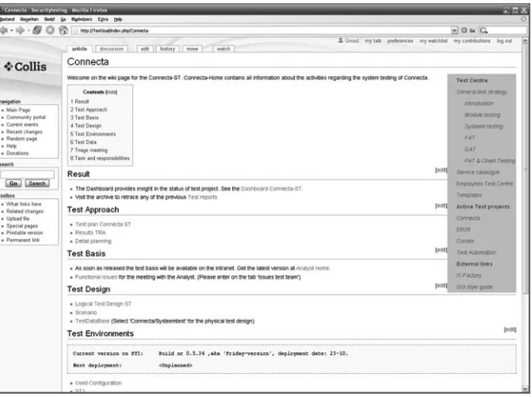Open GUI style guide external link

(474, 287)
